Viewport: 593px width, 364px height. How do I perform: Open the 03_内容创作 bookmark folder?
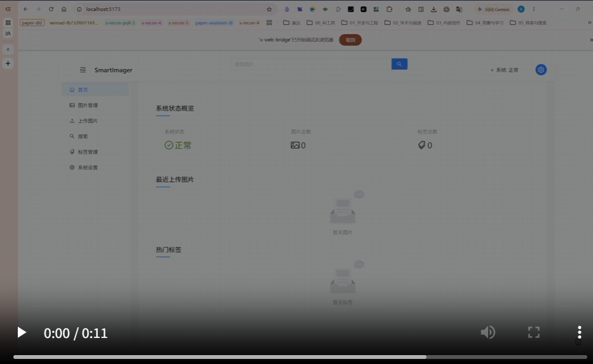pos(444,23)
